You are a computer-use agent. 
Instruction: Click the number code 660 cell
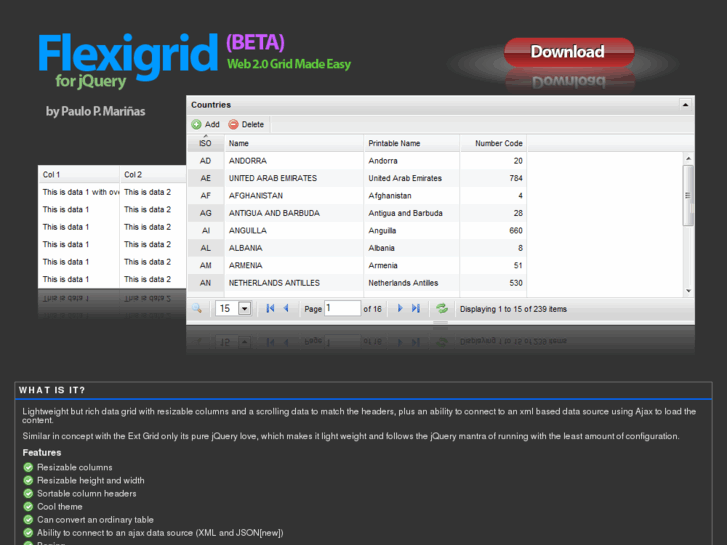494,231
